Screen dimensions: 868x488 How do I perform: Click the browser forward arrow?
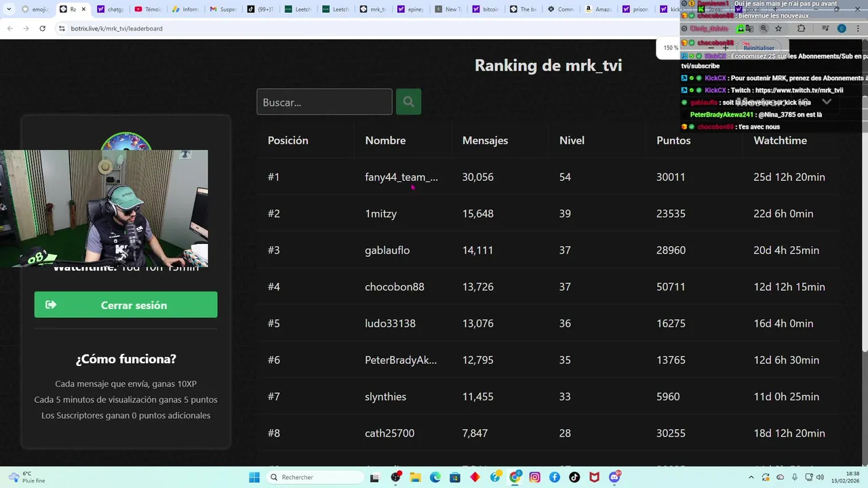click(x=26, y=28)
